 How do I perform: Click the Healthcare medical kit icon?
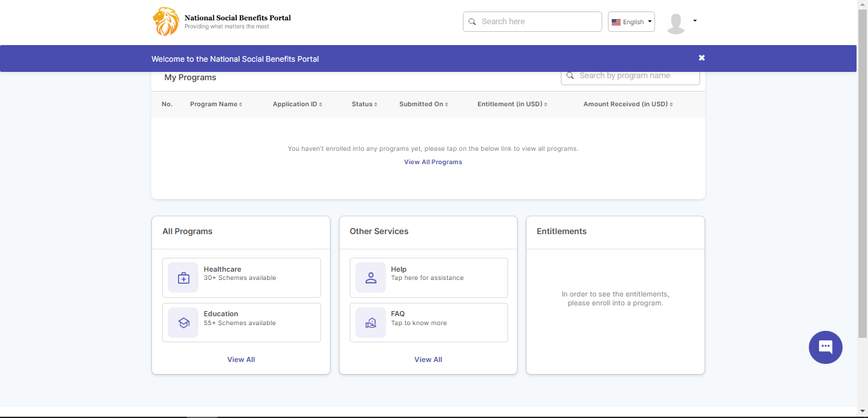[183, 278]
